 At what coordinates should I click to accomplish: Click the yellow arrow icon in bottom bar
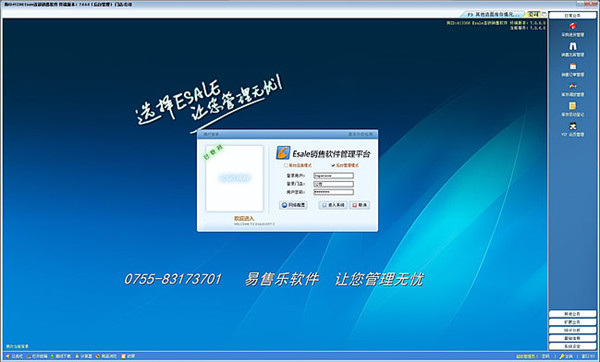(8, 356)
